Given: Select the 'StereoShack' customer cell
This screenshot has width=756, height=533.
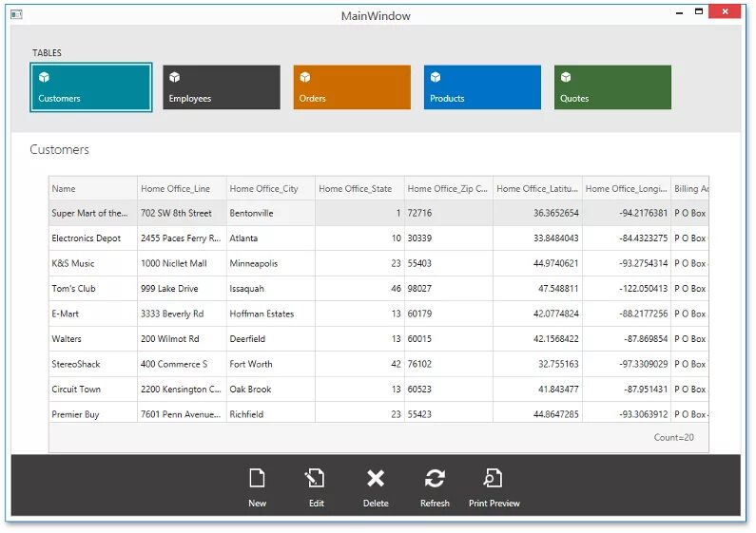Looking at the screenshot, I should 93,364.
